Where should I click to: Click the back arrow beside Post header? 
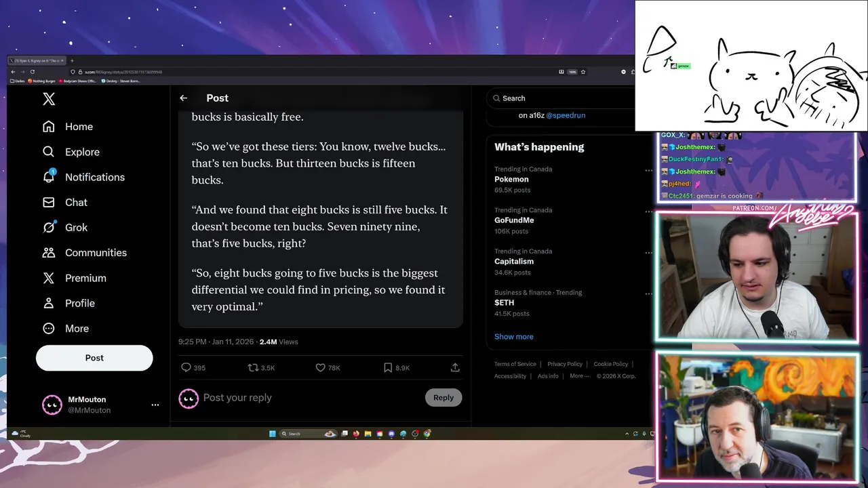183,98
